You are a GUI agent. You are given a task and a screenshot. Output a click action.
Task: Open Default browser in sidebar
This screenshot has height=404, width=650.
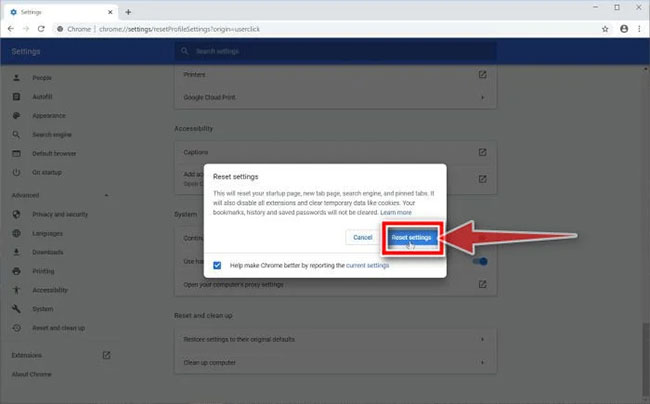pyautogui.click(x=54, y=153)
